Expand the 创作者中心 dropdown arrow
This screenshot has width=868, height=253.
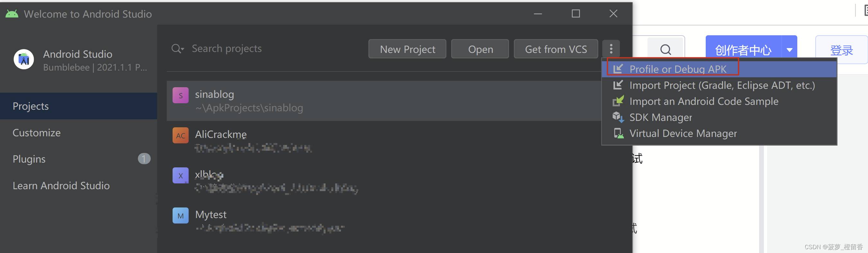pyautogui.click(x=789, y=50)
